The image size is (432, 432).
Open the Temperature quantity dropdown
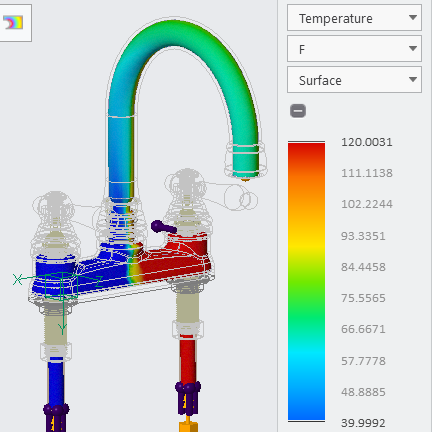click(x=354, y=18)
